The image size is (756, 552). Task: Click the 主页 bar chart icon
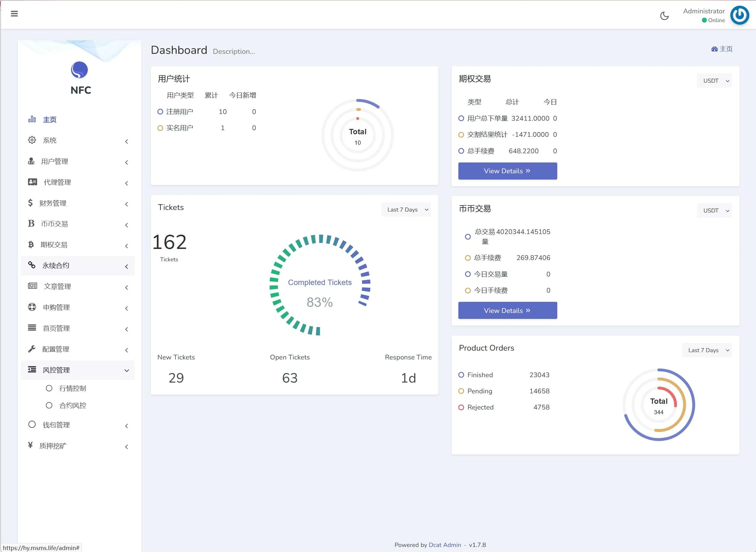click(32, 119)
